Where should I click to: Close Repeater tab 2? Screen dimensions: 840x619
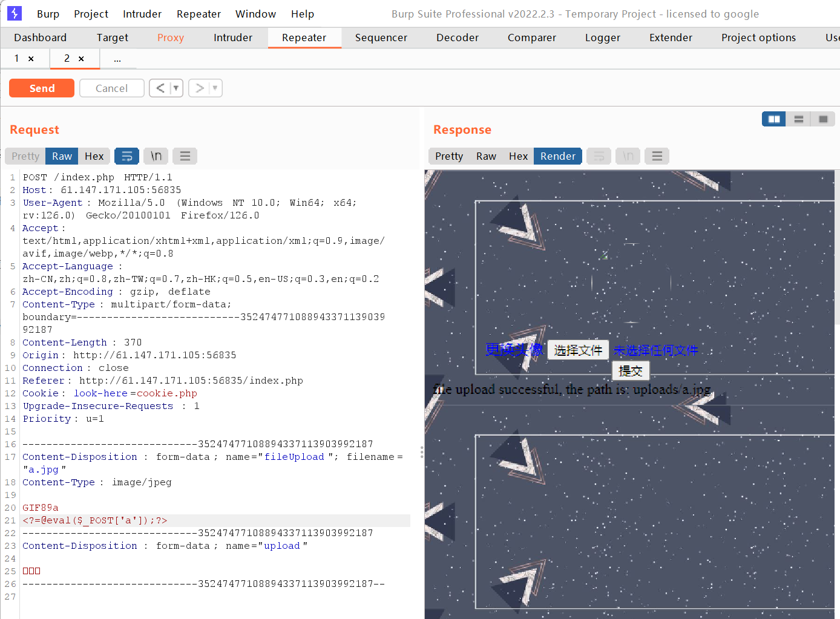(x=81, y=59)
